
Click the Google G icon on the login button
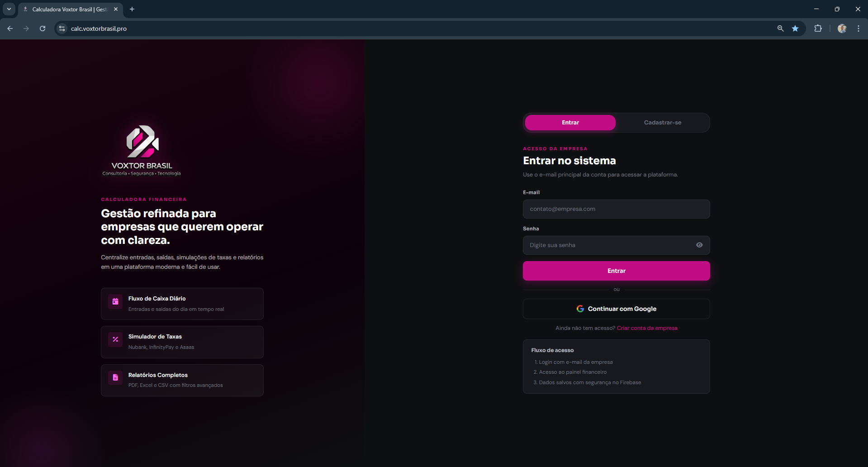tap(580, 309)
